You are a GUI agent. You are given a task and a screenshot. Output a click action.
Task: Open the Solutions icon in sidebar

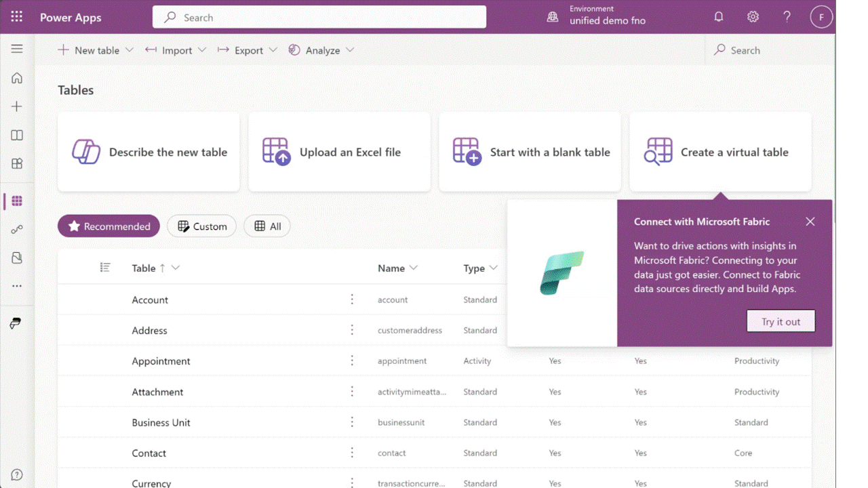point(16,258)
